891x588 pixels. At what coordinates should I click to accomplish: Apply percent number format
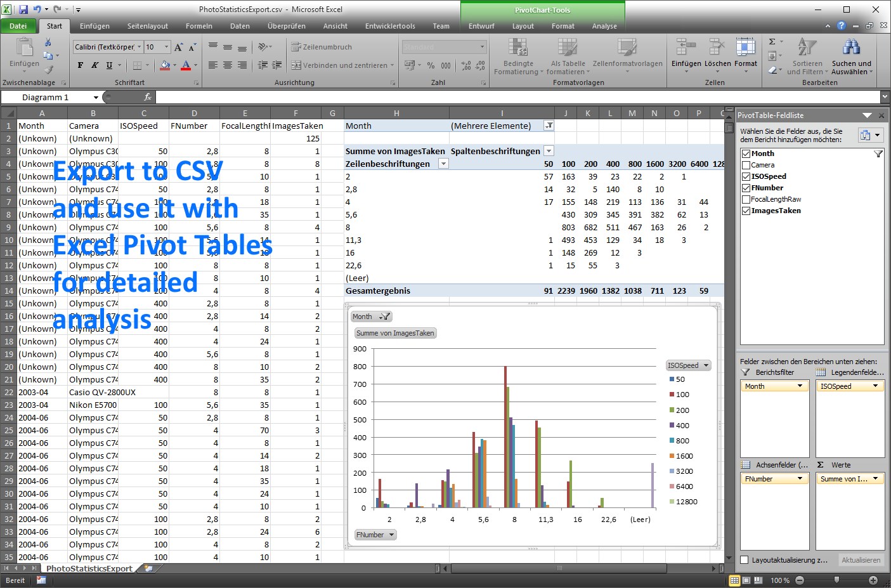pos(431,65)
